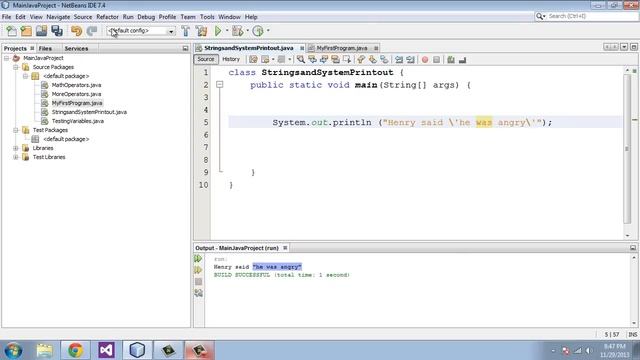
Task: Collapse the main method code fold
Action: pyautogui.click(x=220, y=85)
